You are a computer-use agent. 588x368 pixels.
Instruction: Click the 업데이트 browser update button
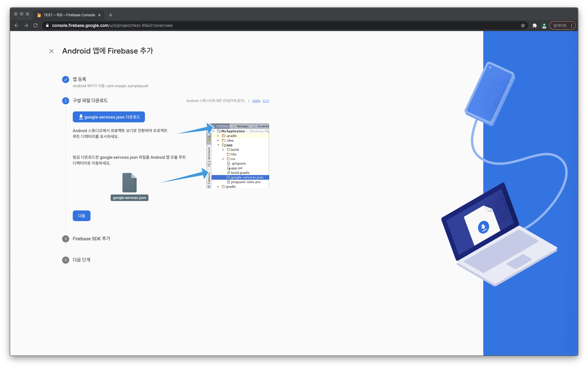563,25
